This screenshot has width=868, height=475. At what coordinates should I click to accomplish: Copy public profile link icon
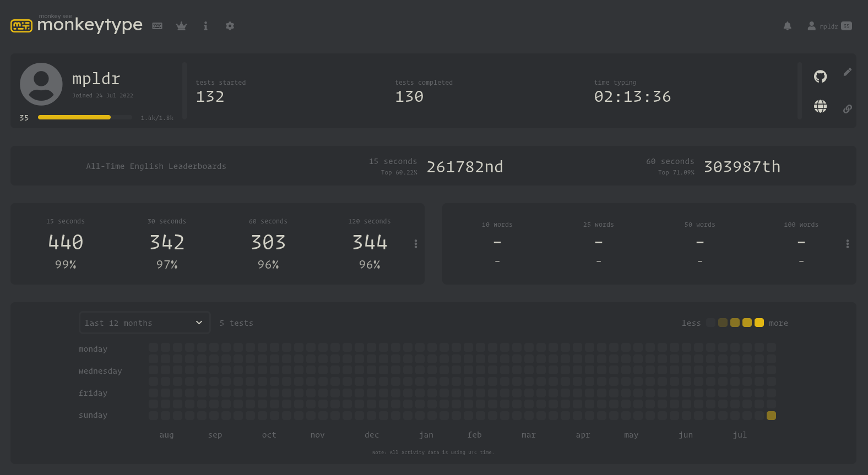coord(848,109)
